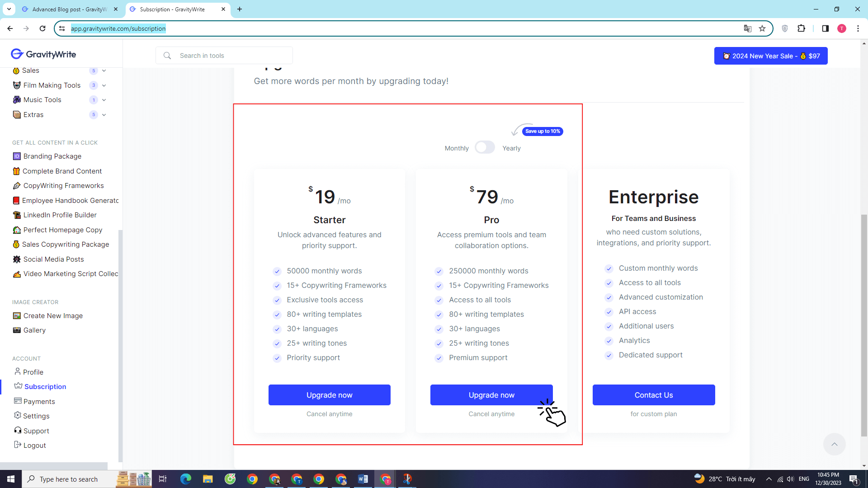868x488 pixels.
Task: Click the Payments card icon
Action: 18,401
